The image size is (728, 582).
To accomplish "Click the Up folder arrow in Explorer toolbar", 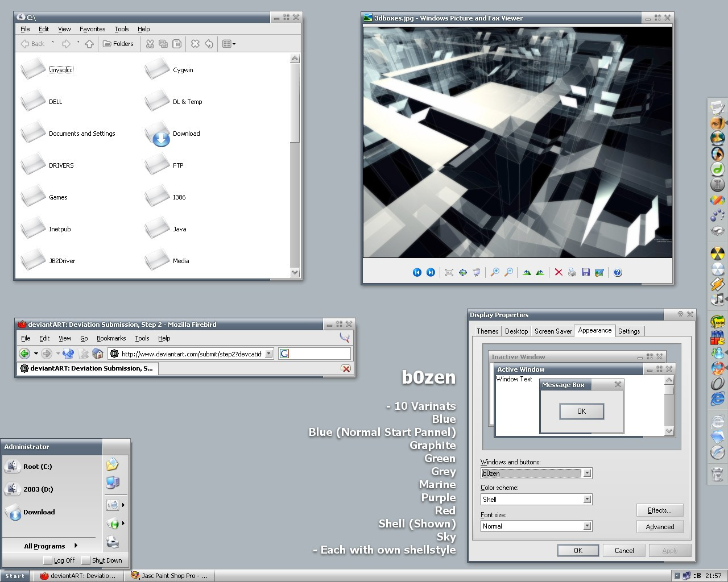I will 89,44.
